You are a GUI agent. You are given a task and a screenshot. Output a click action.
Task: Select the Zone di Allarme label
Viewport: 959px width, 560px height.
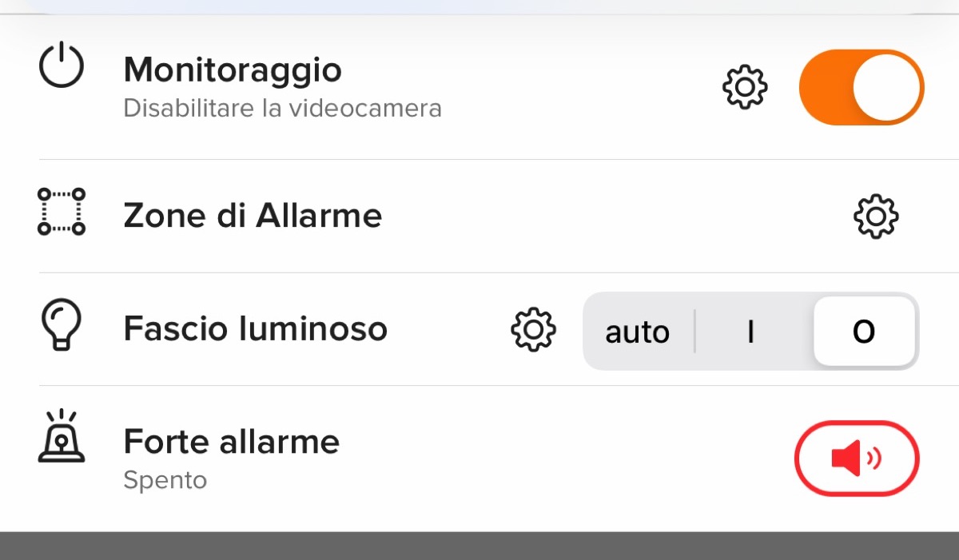click(x=253, y=216)
